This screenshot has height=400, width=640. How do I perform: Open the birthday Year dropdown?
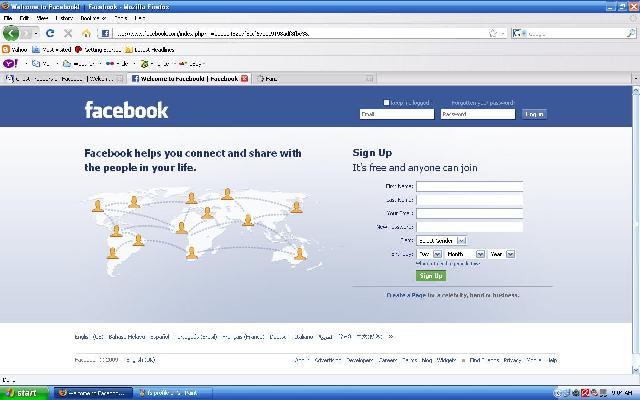click(x=502, y=254)
